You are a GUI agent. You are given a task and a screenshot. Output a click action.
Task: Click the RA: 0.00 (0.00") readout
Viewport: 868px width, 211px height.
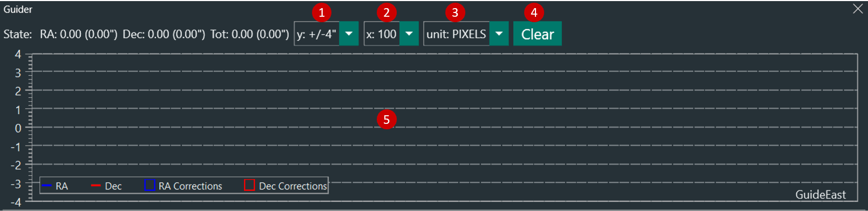[79, 34]
